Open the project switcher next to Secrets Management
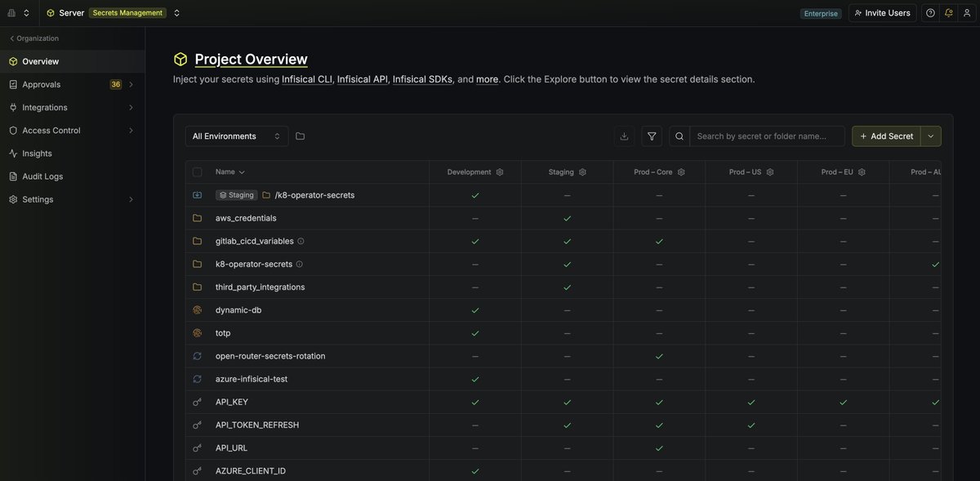The width and height of the screenshot is (980, 481). (176, 13)
